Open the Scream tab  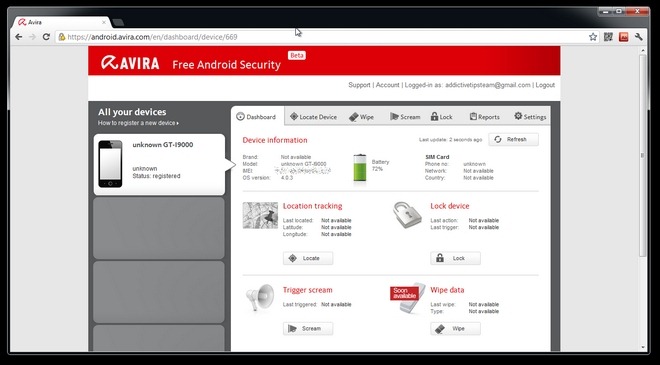405,117
